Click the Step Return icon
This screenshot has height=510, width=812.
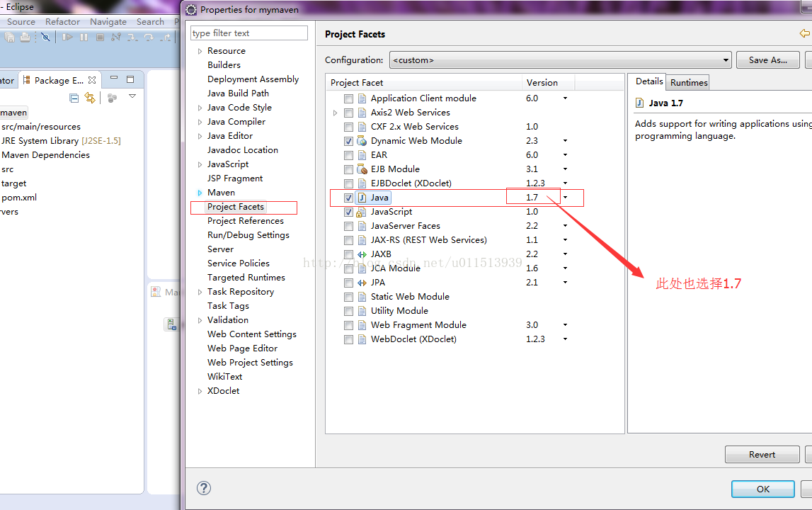pos(165,38)
